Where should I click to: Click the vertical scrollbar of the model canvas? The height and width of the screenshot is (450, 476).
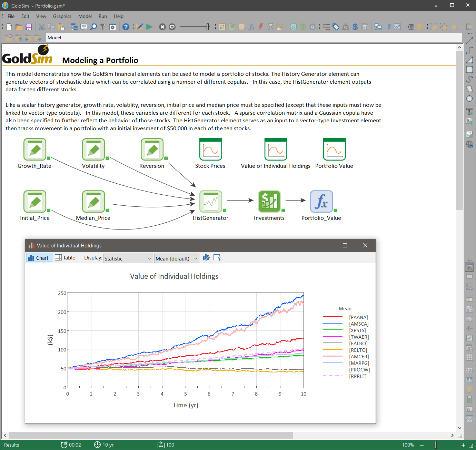[x=459, y=131]
